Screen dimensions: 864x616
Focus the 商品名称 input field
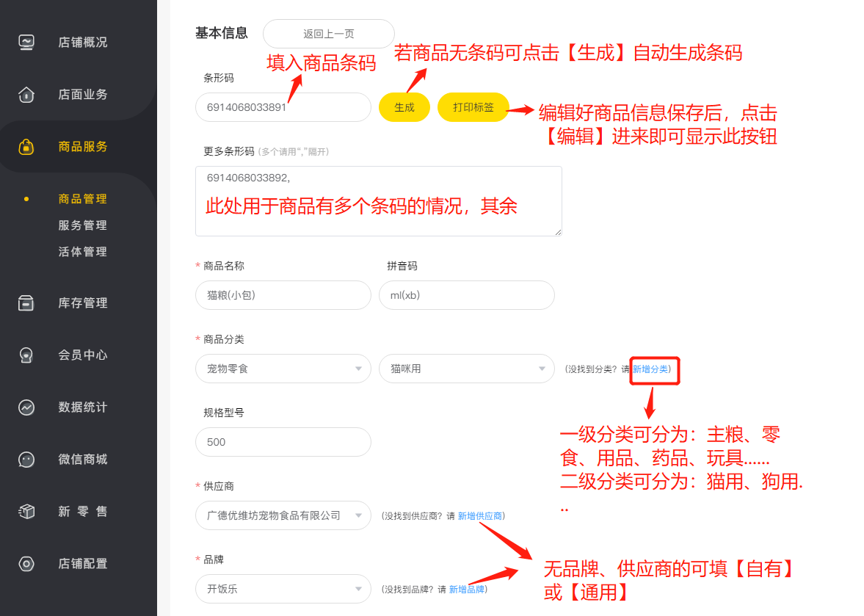coord(283,295)
